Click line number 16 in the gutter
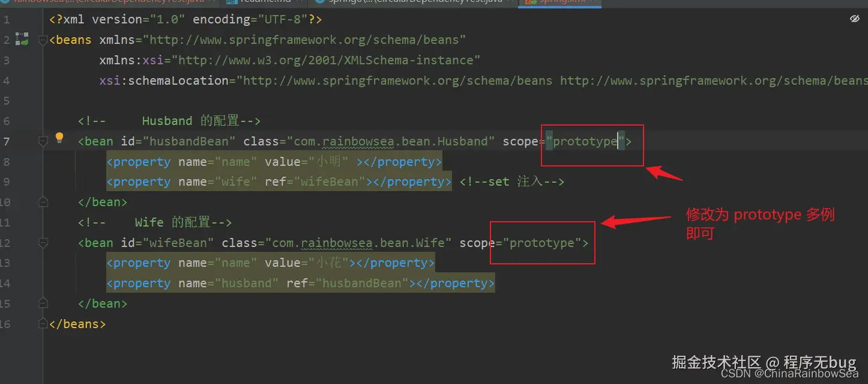868x384 pixels. pos(5,324)
